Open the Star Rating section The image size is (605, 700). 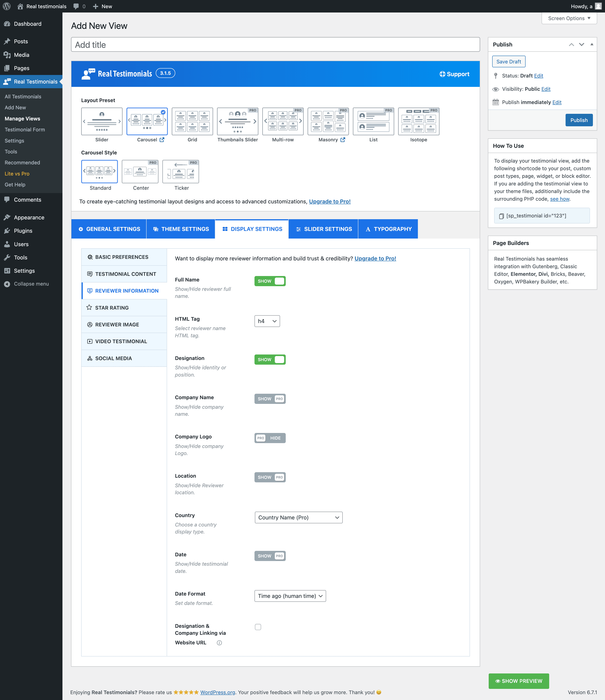(124, 308)
